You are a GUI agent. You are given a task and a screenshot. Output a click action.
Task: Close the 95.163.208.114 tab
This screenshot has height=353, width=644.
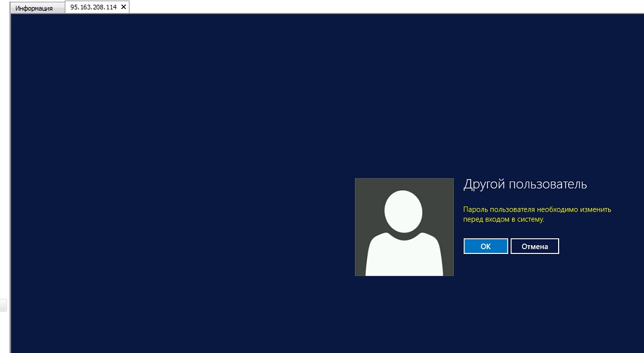point(124,8)
